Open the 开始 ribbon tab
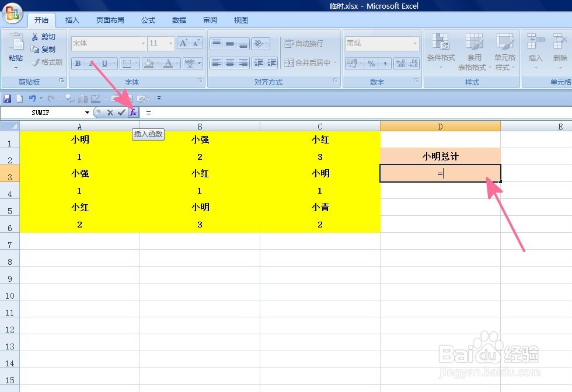 coord(41,20)
